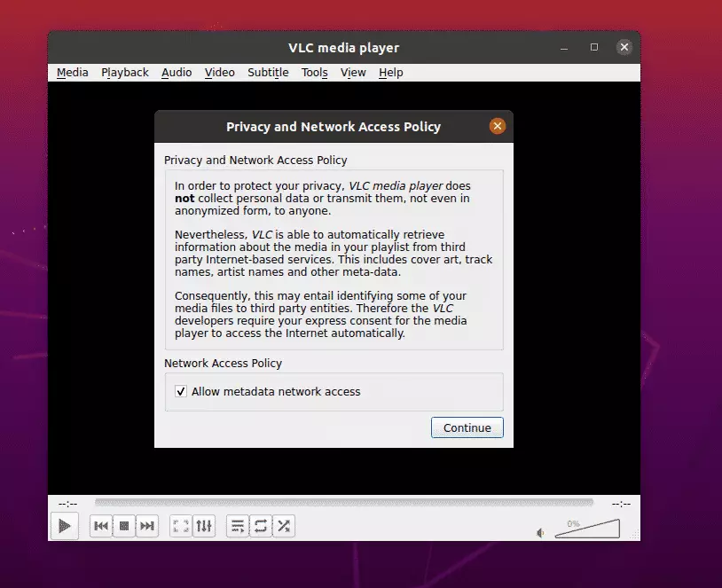Open the Help menu
The image size is (722, 588).
(391, 73)
